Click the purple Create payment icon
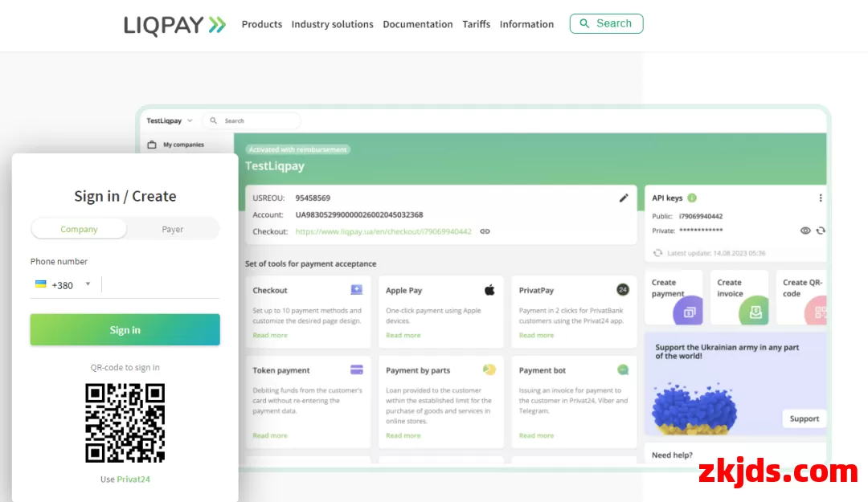868x502 pixels. [688, 311]
